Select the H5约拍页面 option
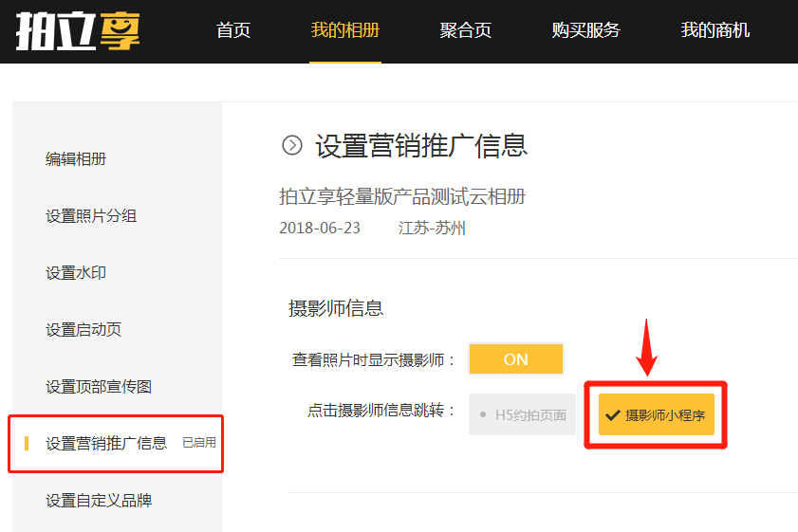The height and width of the screenshot is (532, 798). pyautogui.click(x=522, y=414)
